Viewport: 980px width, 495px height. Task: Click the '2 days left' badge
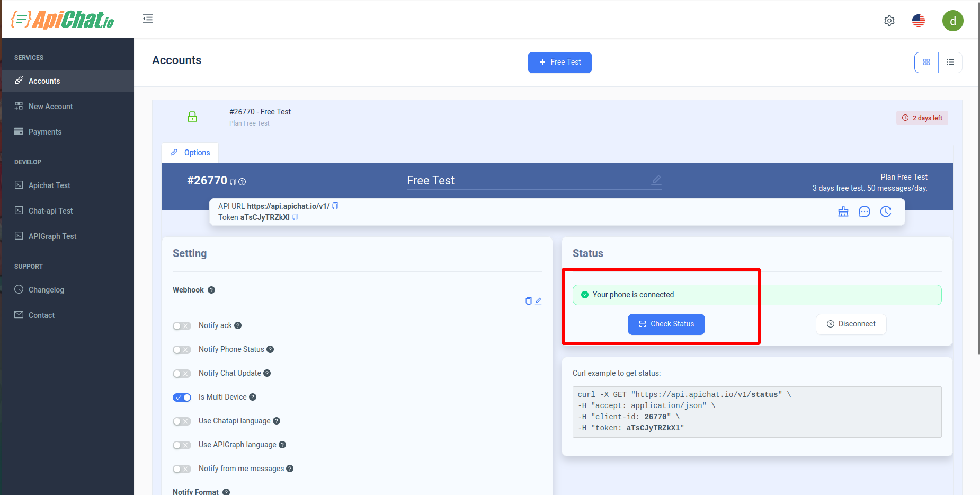coord(922,118)
